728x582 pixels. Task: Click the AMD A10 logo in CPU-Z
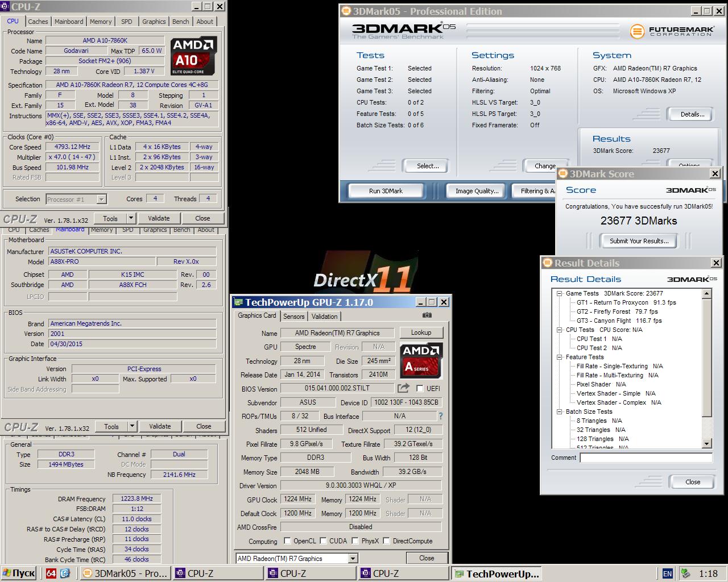coord(193,56)
